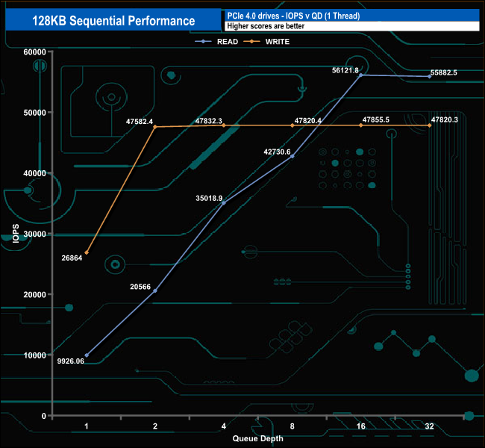Click the read data point at queue depth 16
485x448 pixels.
click(x=360, y=75)
